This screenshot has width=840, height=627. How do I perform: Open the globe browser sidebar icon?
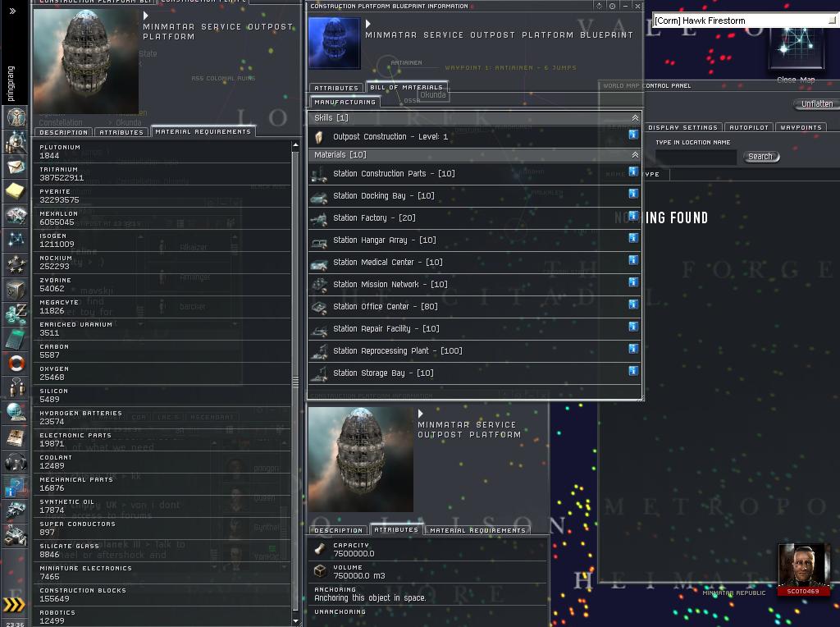tap(15, 412)
